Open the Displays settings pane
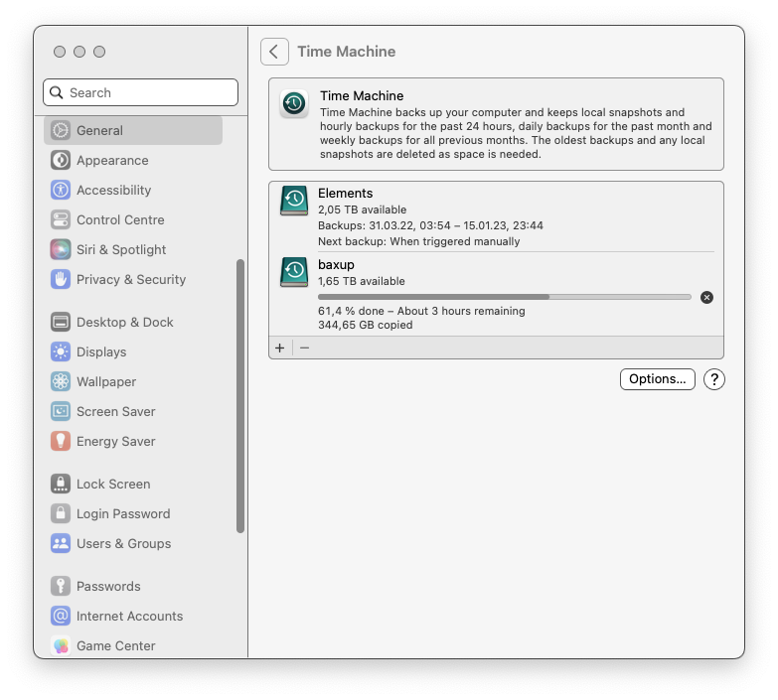 [x=101, y=351]
